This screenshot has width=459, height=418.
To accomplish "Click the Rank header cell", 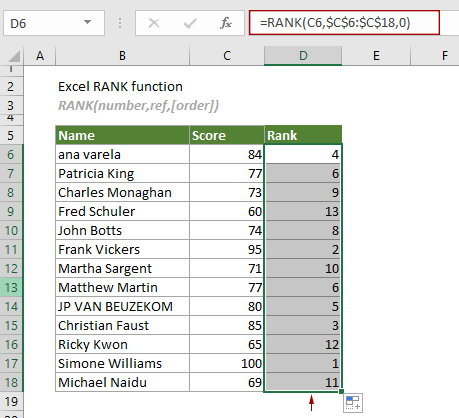I will pos(303,135).
